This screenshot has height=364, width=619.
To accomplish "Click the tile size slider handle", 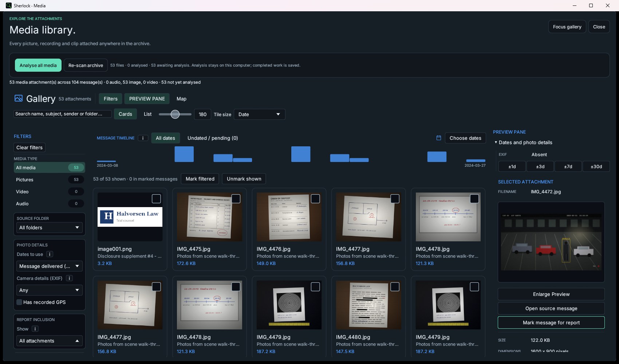I will [x=175, y=114].
